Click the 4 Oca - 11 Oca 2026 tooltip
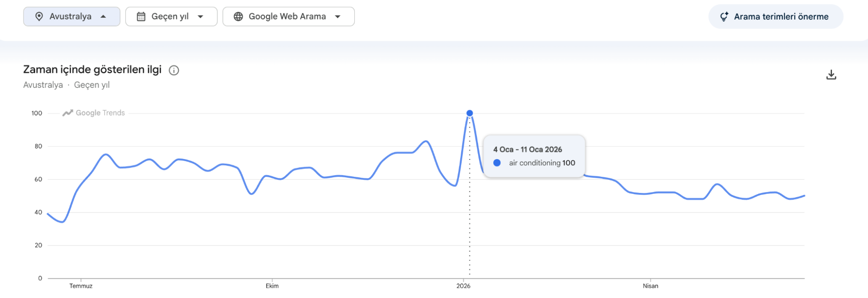The width and height of the screenshot is (868, 298). (534, 156)
